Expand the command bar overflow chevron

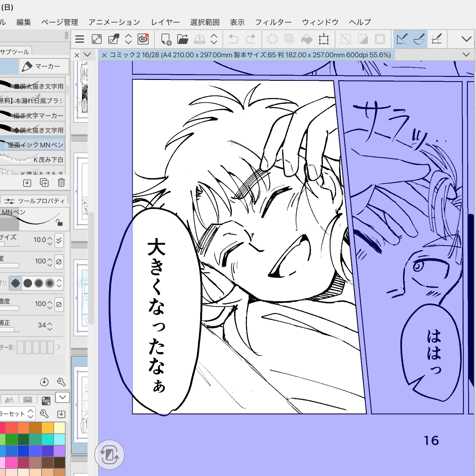(466, 39)
